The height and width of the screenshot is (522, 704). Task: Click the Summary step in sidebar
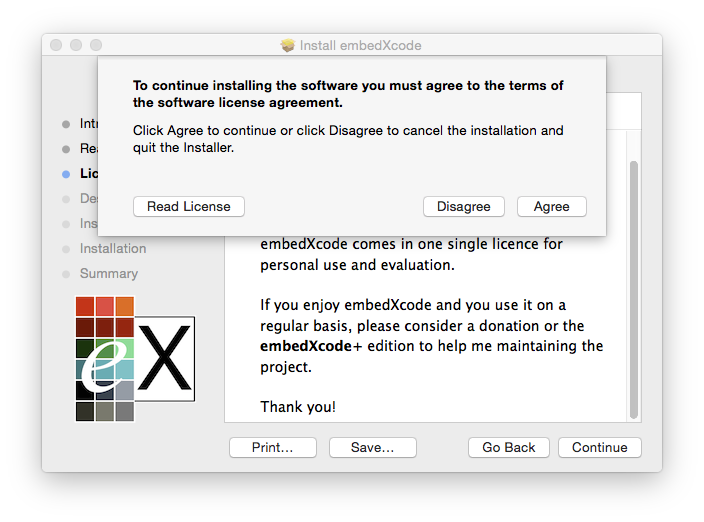[x=109, y=274]
